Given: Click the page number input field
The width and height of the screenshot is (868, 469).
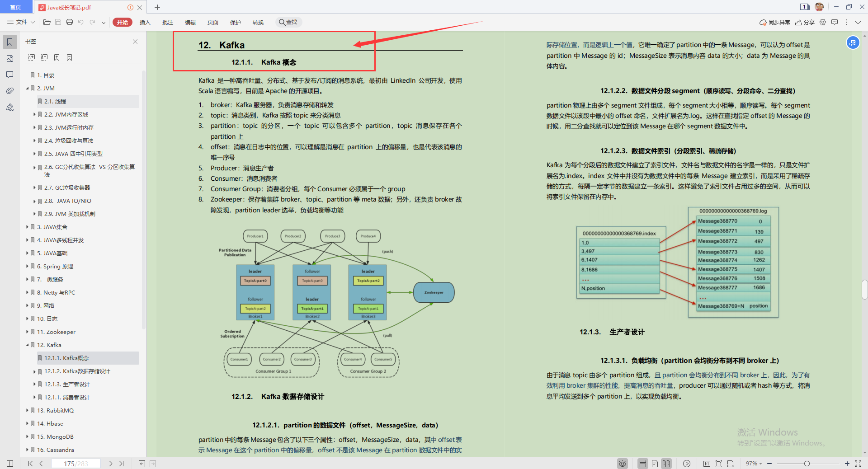Looking at the screenshot, I should [x=75, y=464].
